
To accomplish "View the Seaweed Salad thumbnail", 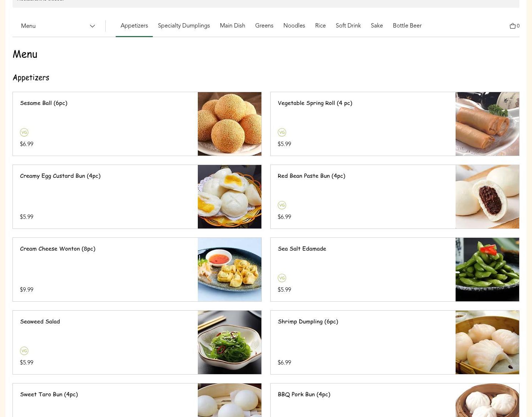I will tap(229, 342).
